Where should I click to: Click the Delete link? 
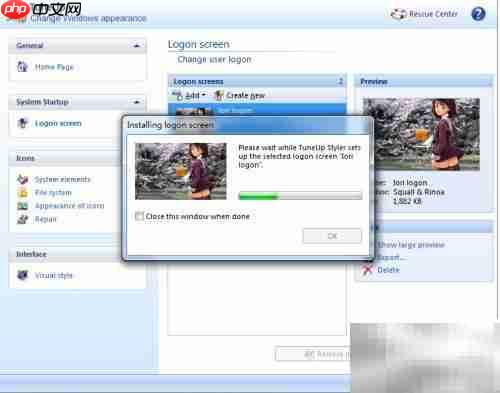tap(388, 270)
